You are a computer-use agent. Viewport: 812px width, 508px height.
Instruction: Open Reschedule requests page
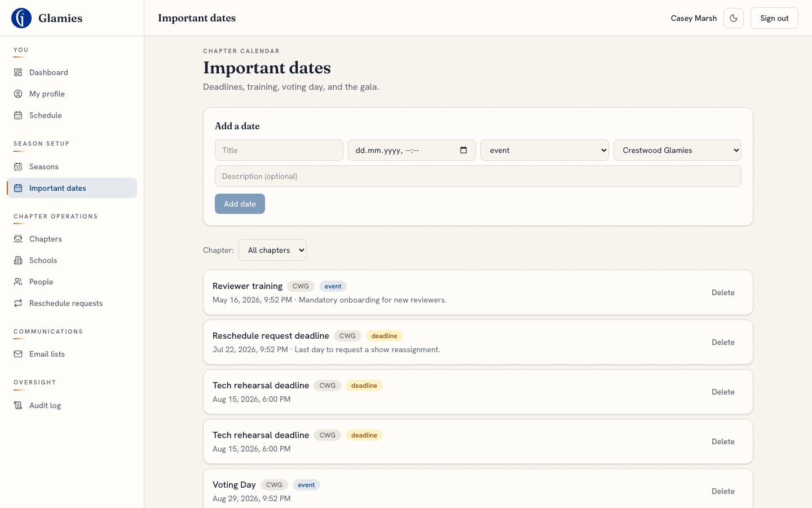point(72,303)
